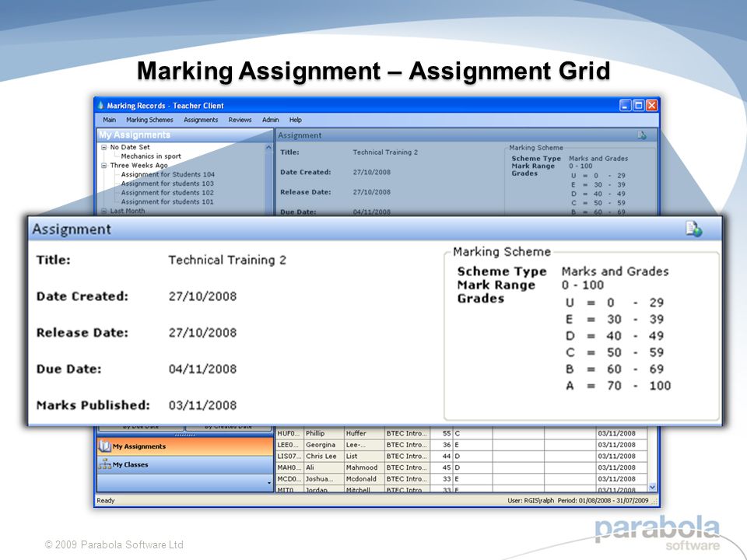Open the Reviews menu
The image size is (747, 560).
pyautogui.click(x=240, y=120)
